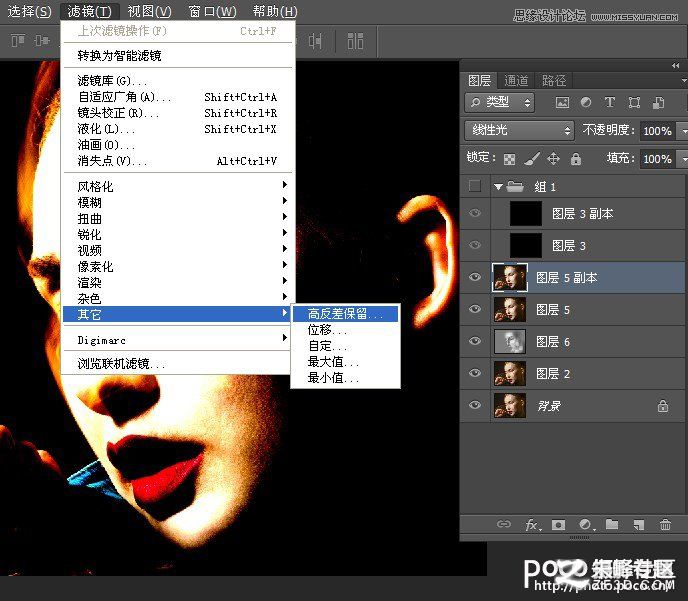Select the type layer filter icon
The image size is (688, 601).
point(609,103)
